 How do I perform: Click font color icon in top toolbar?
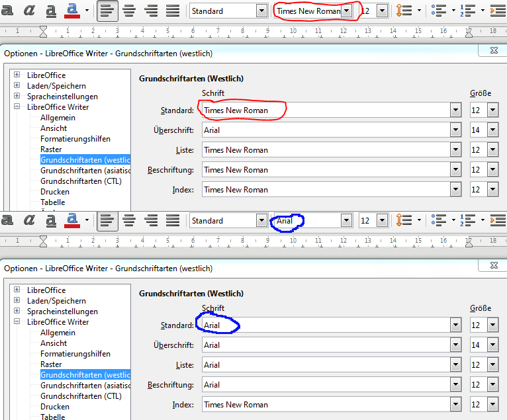click(72, 11)
